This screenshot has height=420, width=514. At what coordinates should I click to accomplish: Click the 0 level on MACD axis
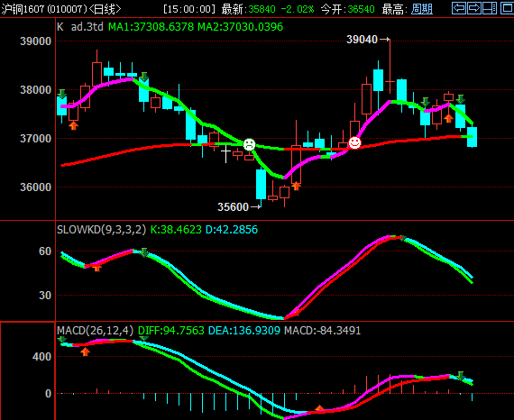[48, 394]
